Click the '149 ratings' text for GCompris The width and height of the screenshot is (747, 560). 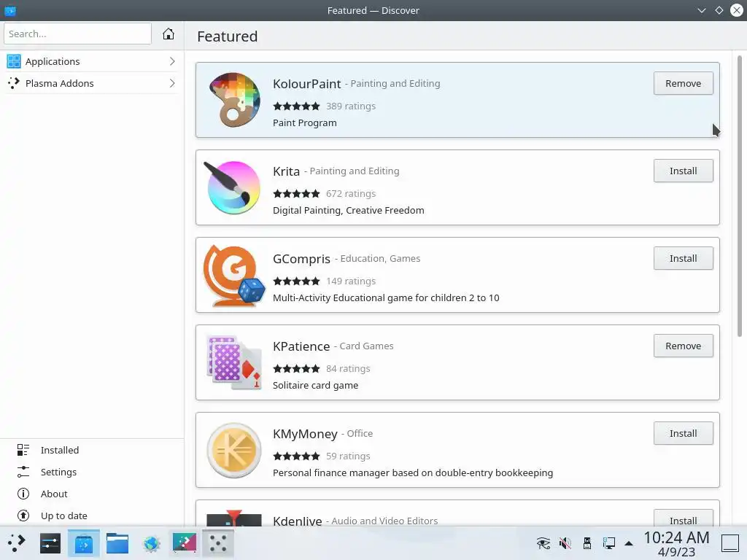point(351,281)
